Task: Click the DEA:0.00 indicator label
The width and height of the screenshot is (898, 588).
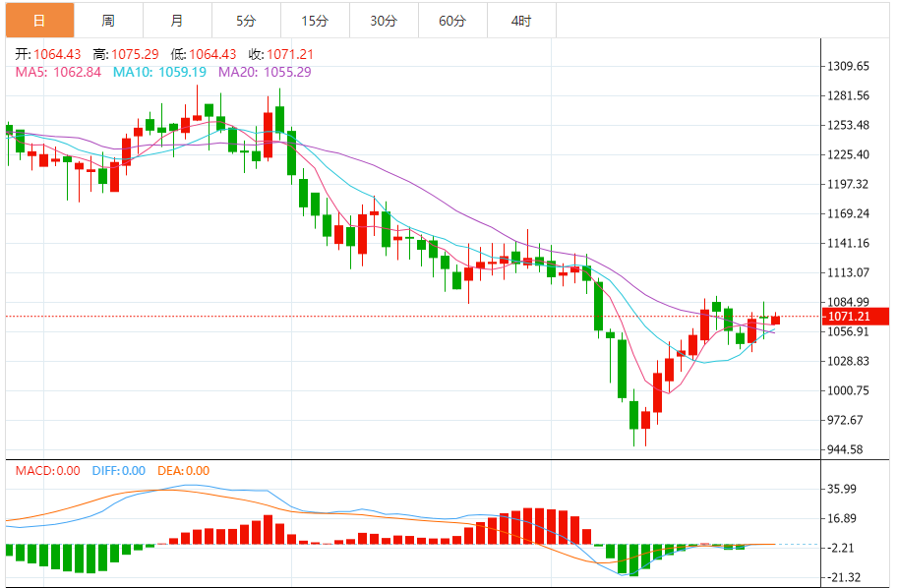Action: [x=184, y=471]
